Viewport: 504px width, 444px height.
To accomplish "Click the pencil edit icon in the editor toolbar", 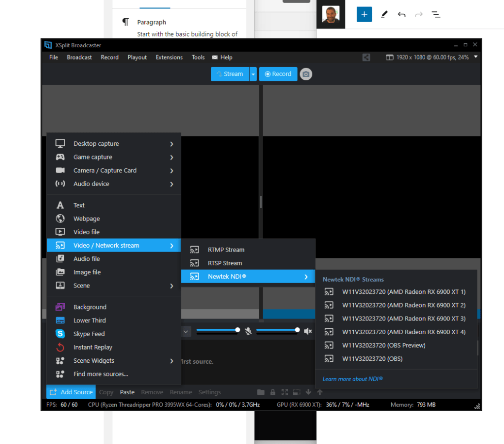I will [x=384, y=14].
